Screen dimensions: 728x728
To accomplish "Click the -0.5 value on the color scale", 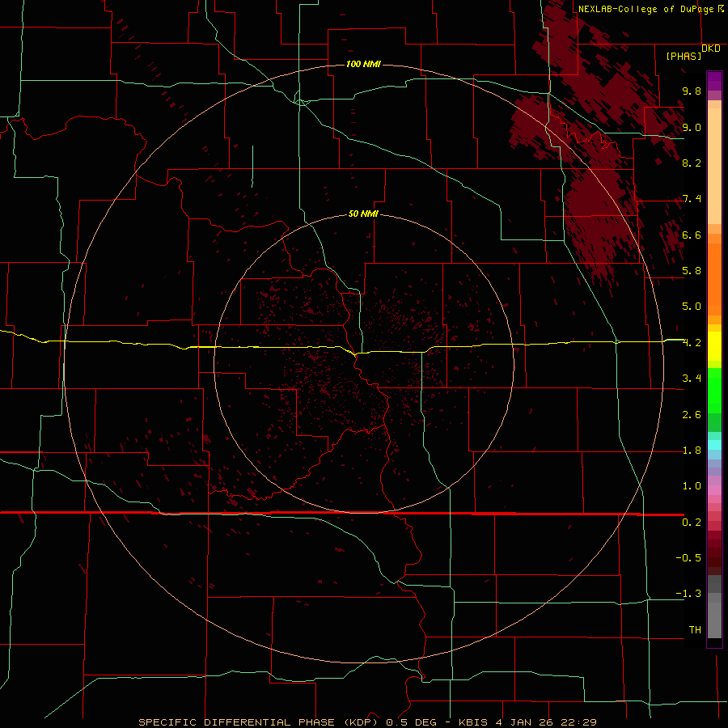I will point(688,558).
